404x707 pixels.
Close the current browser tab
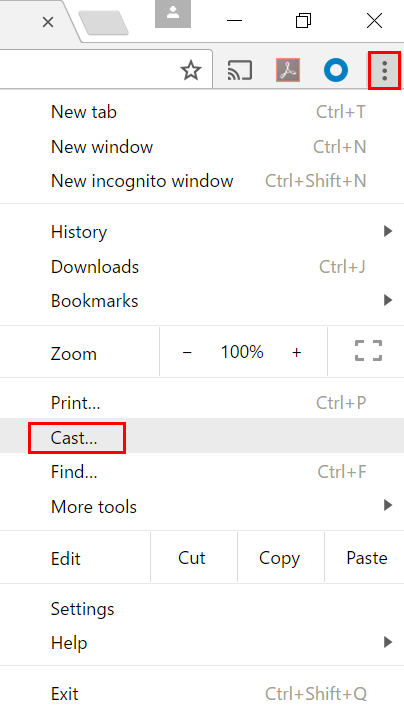click(x=48, y=21)
